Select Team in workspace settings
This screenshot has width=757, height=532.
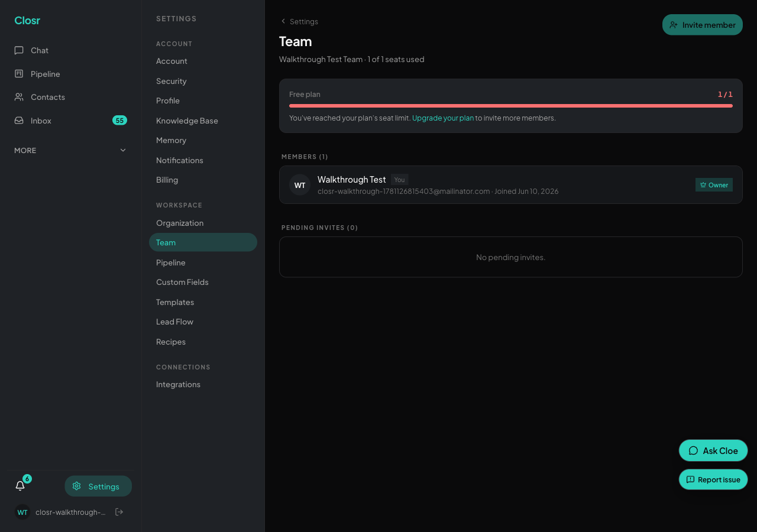203,242
